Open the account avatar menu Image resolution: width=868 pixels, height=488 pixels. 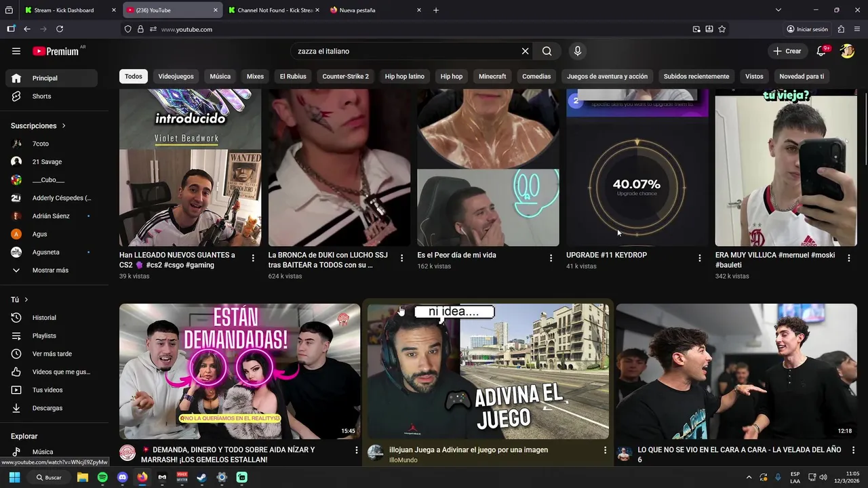[847, 51]
